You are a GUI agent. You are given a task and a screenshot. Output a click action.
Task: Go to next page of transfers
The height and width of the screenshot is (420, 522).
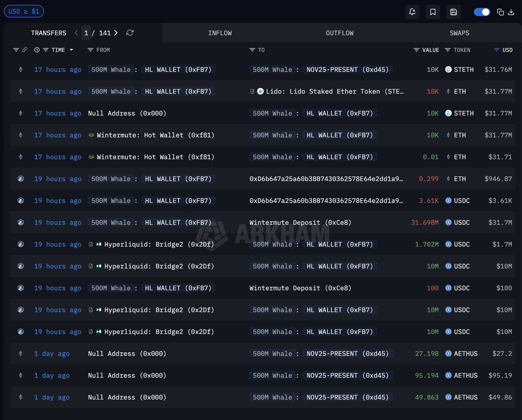pos(116,33)
